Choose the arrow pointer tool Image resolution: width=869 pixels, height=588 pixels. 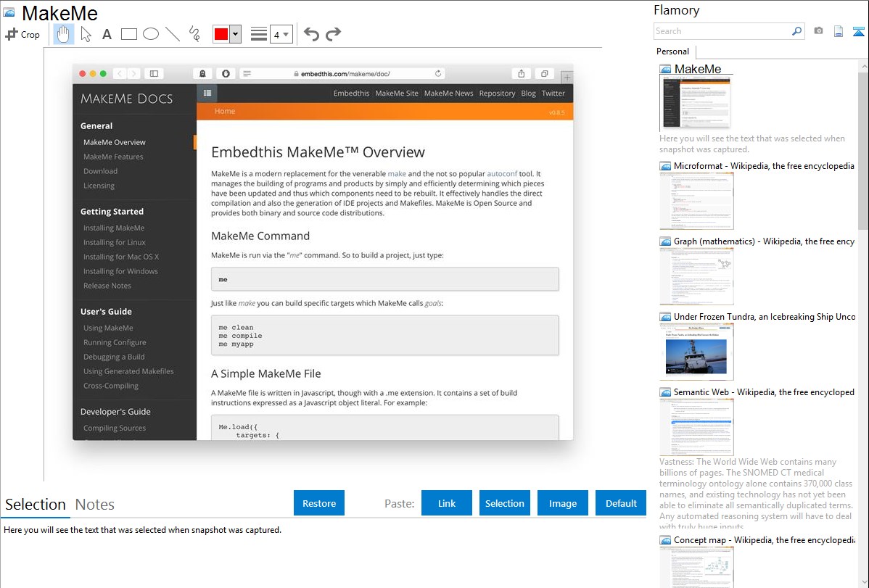(x=86, y=34)
